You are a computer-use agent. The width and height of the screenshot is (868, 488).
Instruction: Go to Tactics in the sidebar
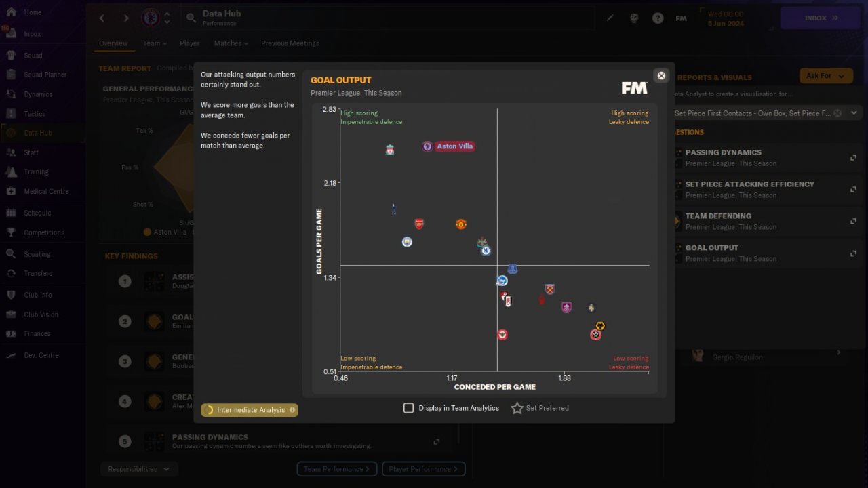pyautogui.click(x=35, y=114)
